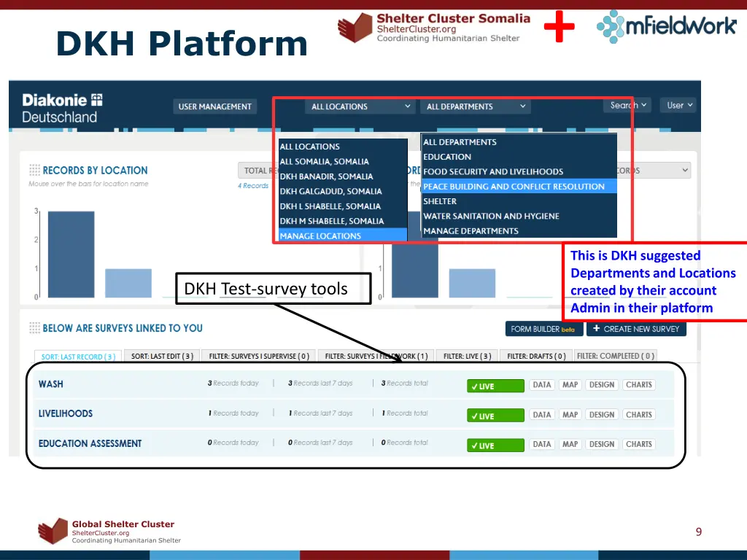Viewport: 747px width, 560px height.
Task: Click '4 Records' link in location panel
Action: click(x=253, y=186)
